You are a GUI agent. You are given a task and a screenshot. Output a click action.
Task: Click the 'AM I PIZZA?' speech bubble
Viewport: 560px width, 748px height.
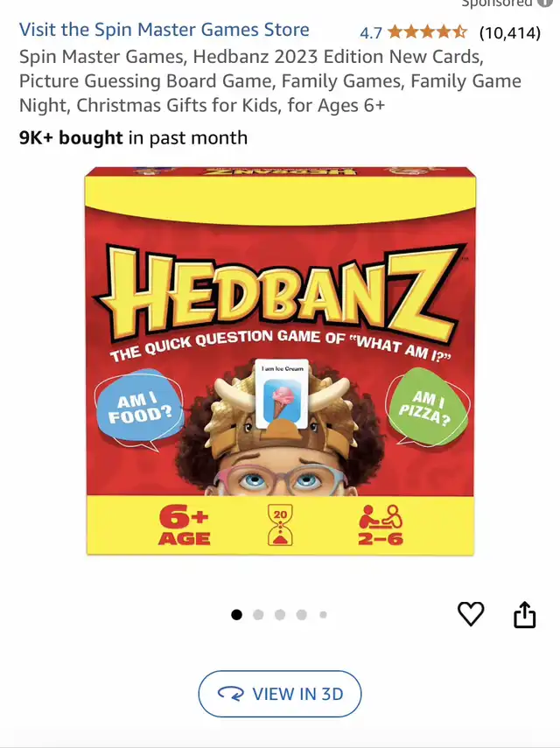click(426, 408)
